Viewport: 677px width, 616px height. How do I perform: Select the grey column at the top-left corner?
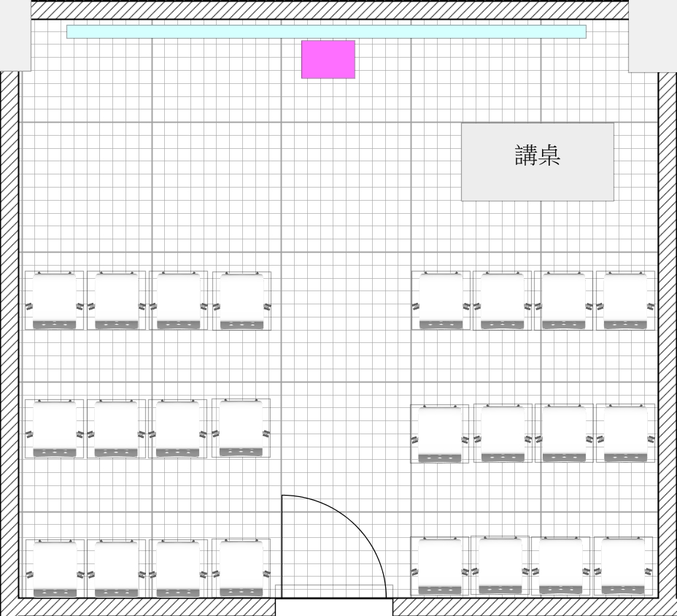pyautogui.click(x=15, y=35)
